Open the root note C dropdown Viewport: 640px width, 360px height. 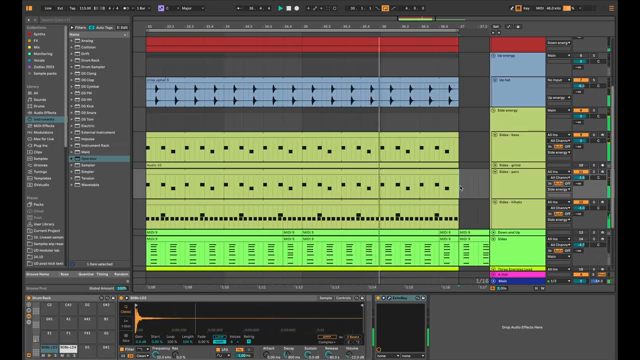coord(171,8)
